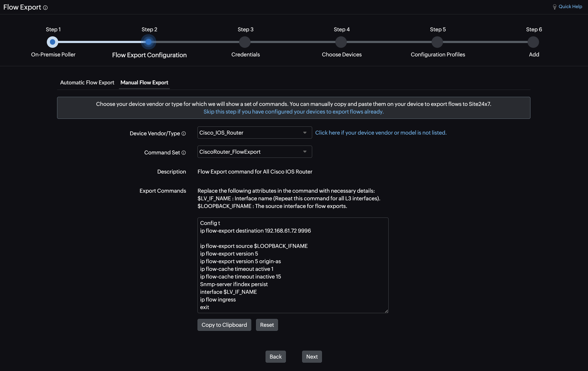This screenshot has height=371, width=588.
Task: Click the Export Commands input field
Action: point(293,265)
